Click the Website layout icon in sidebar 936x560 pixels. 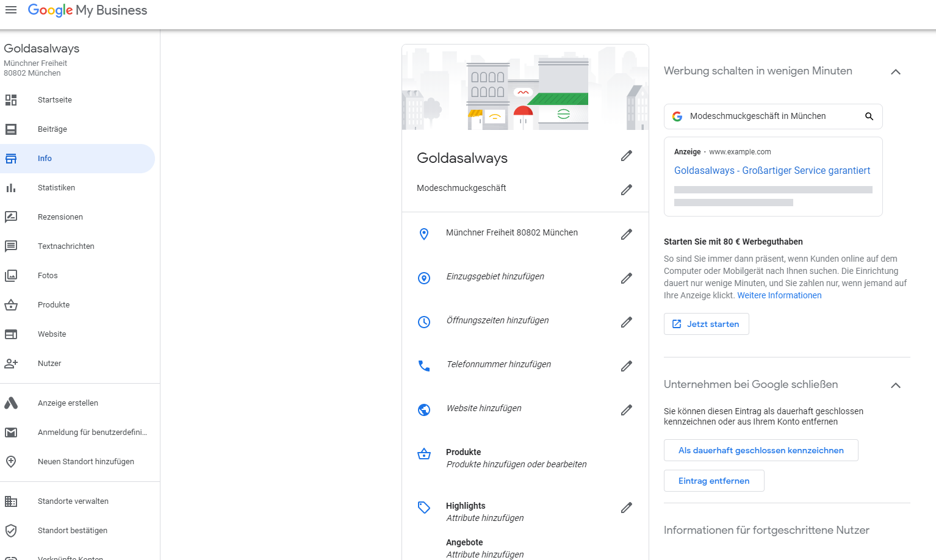pyautogui.click(x=11, y=334)
